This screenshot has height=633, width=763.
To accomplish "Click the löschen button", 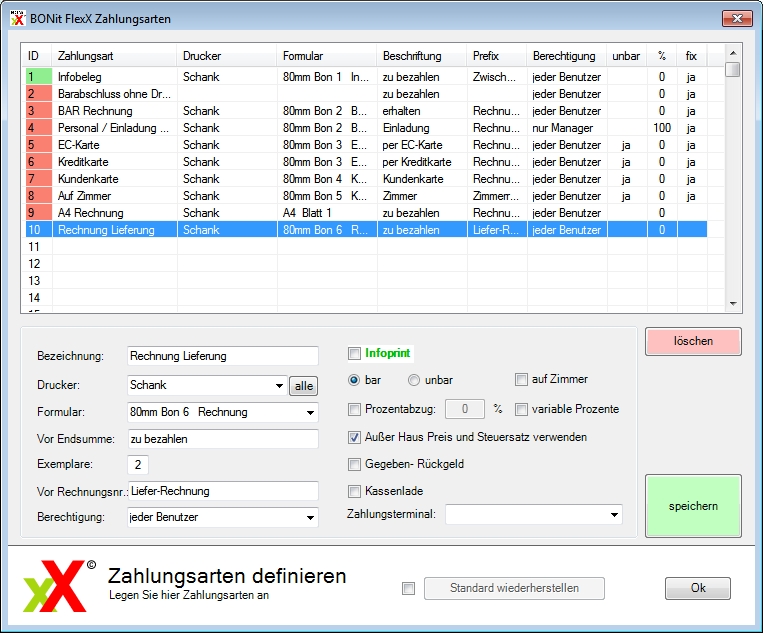I will coord(693,341).
